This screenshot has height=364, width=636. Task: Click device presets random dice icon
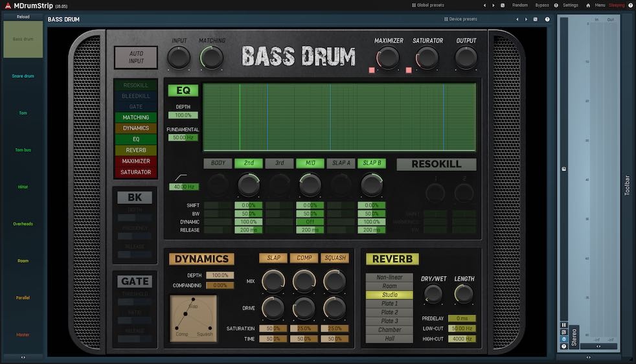tap(536, 19)
